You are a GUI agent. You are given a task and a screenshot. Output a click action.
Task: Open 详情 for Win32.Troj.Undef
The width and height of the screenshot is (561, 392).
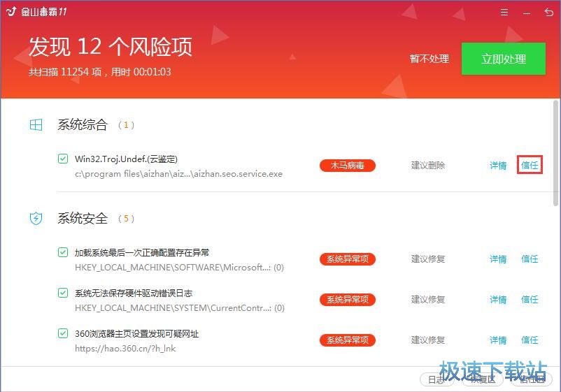pyautogui.click(x=498, y=165)
